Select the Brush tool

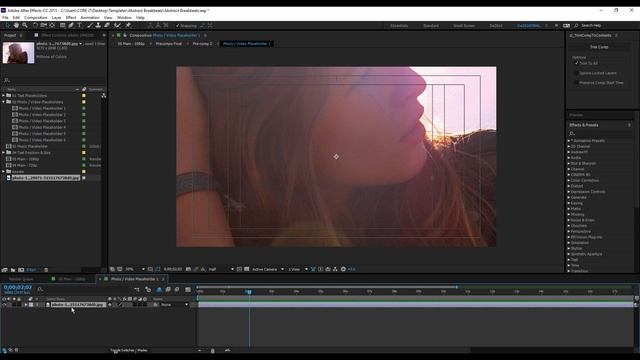90,25
